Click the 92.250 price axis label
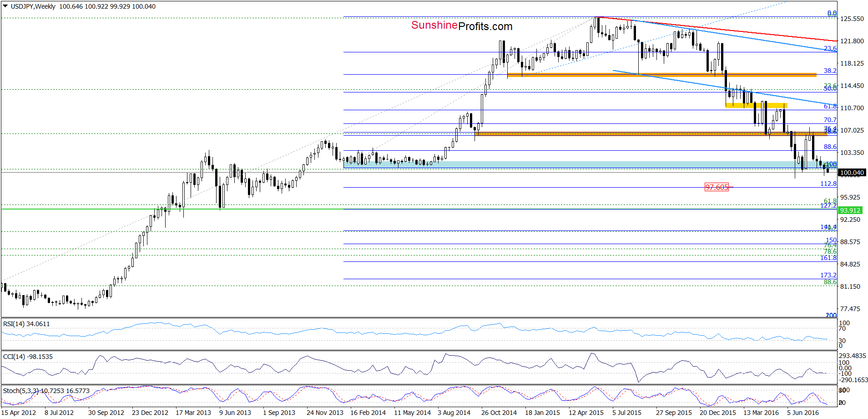The height and width of the screenshot is (419, 868). click(x=850, y=220)
